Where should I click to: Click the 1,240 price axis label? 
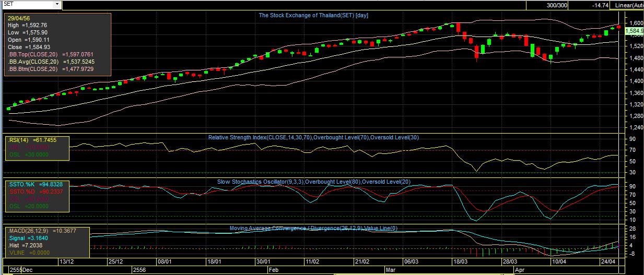(x=636, y=128)
